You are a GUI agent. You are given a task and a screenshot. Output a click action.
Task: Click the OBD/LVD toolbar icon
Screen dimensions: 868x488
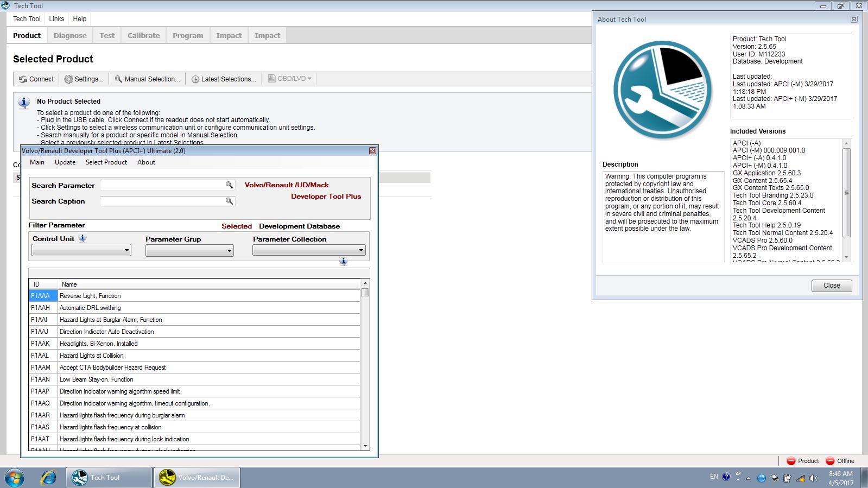tap(272, 79)
